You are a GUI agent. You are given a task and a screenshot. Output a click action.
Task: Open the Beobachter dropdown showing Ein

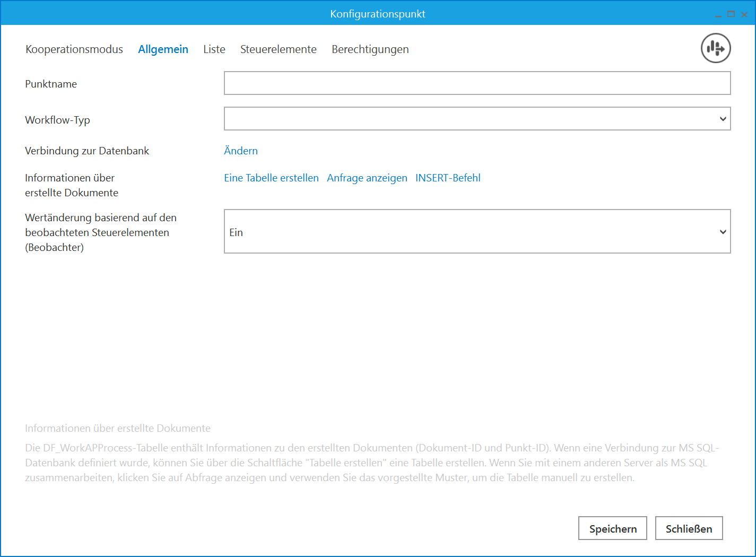[477, 231]
